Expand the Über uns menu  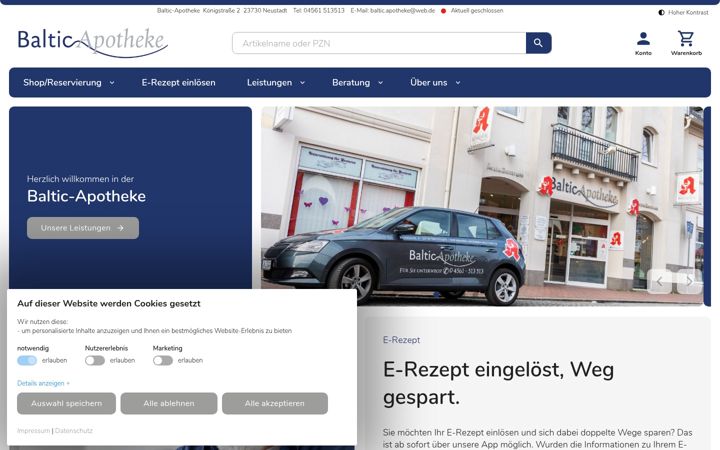pyautogui.click(x=435, y=83)
